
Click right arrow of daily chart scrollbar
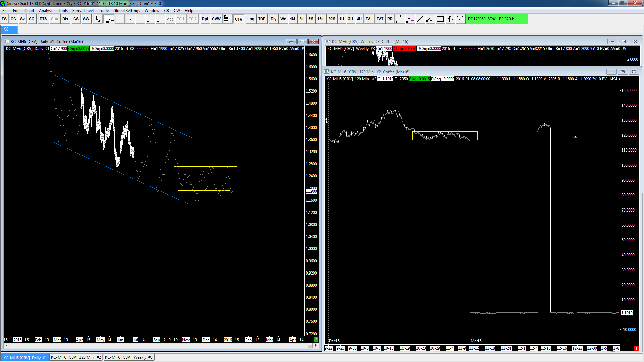[316, 345]
